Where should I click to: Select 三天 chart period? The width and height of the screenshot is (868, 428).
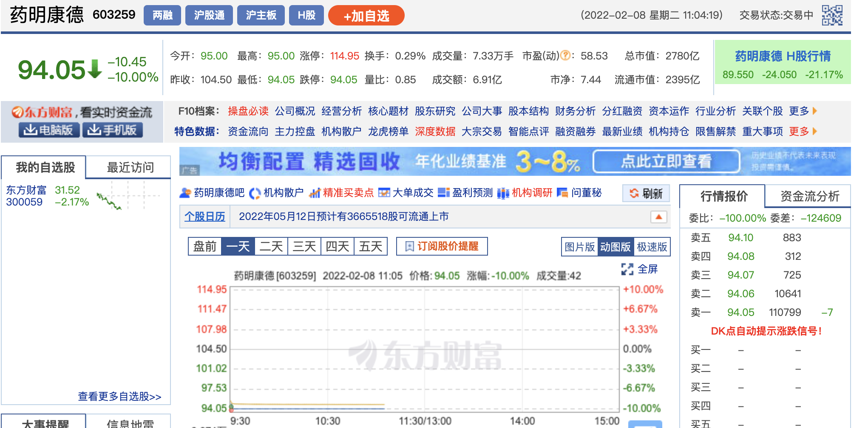pos(304,246)
